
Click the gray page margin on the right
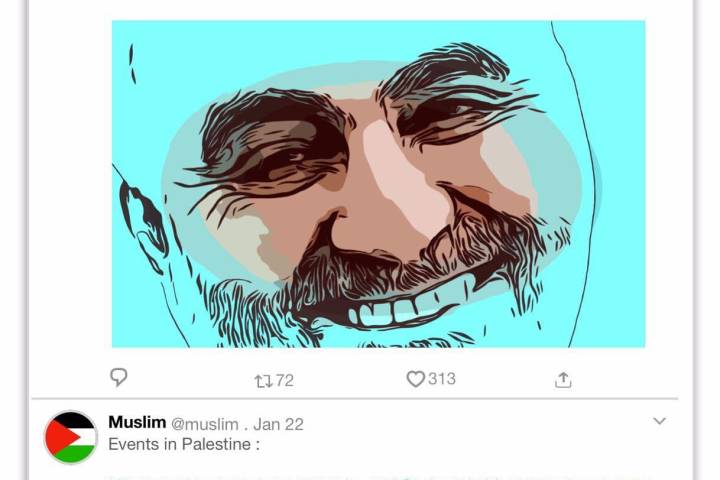point(708,240)
